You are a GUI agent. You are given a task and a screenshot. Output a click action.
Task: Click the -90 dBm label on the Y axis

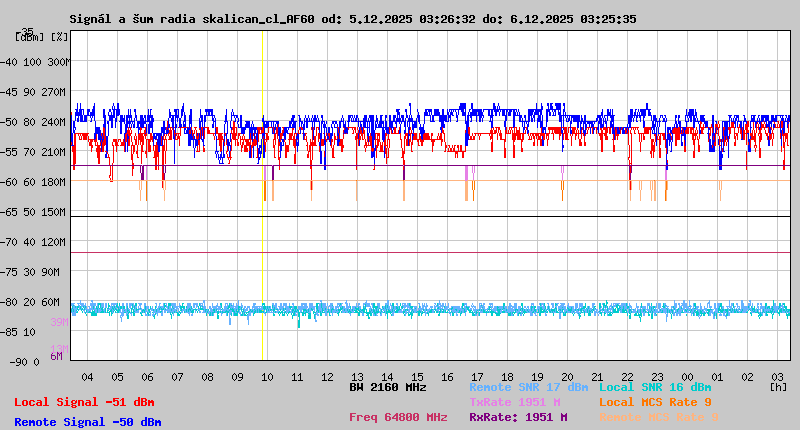click(x=28, y=361)
